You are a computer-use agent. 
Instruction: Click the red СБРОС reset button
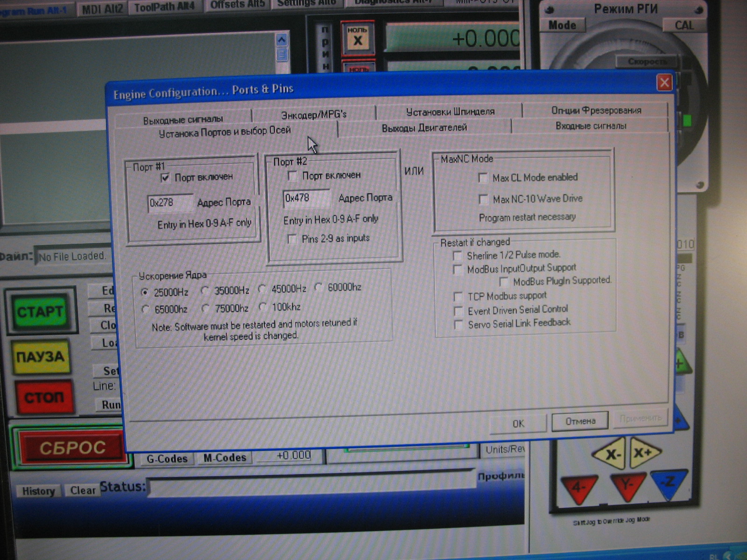tap(71, 447)
